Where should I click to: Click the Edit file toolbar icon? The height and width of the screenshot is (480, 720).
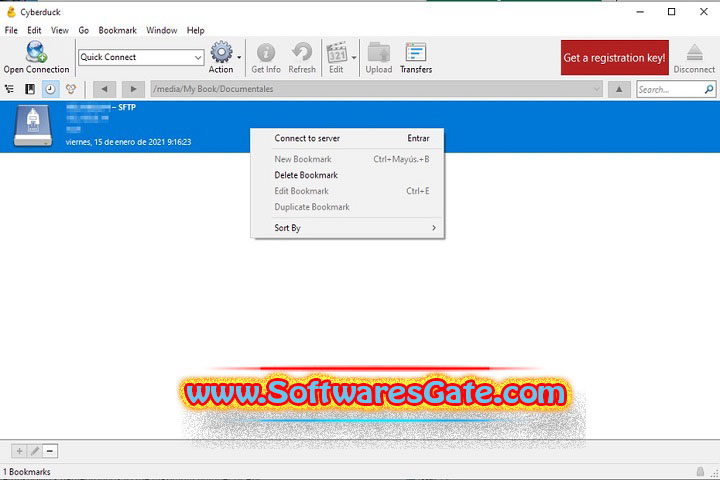tap(337, 52)
